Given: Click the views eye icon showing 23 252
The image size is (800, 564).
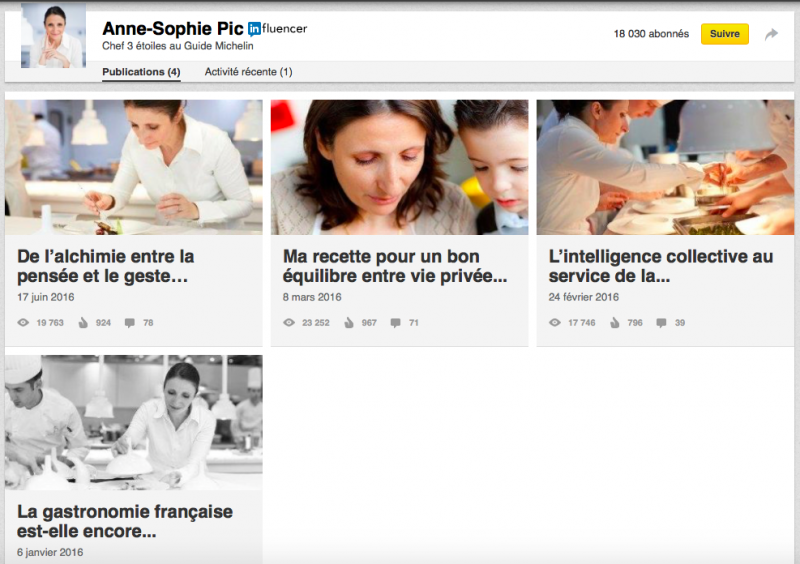Looking at the screenshot, I should (x=289, y=323).
